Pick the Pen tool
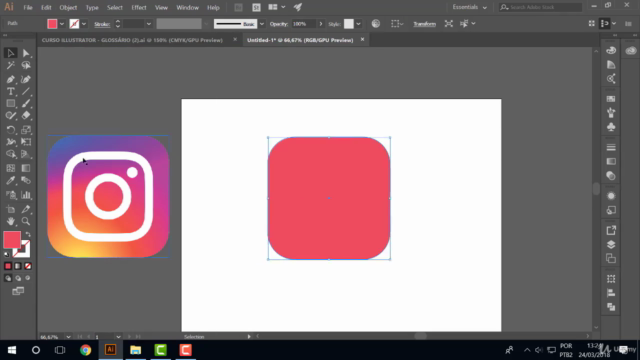Viewport: 640px width, 360px height. point(11,79)
